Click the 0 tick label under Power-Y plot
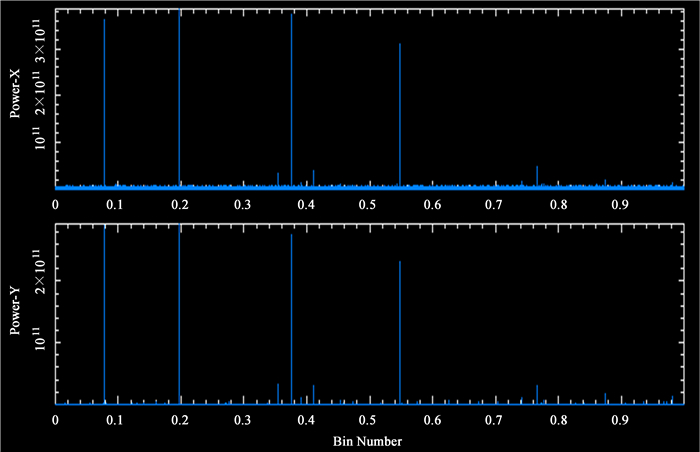 pos(56,421)
